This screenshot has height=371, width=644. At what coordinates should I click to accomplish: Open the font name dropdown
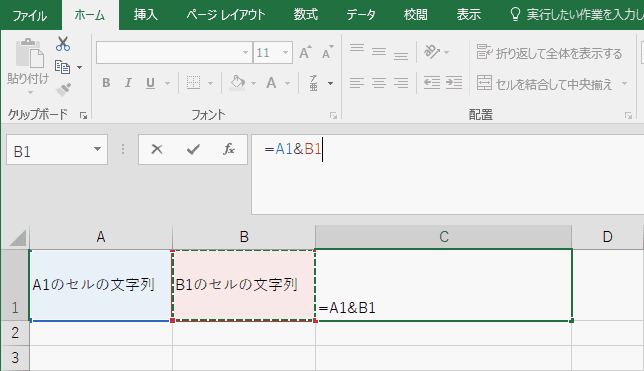coord(245,53)
